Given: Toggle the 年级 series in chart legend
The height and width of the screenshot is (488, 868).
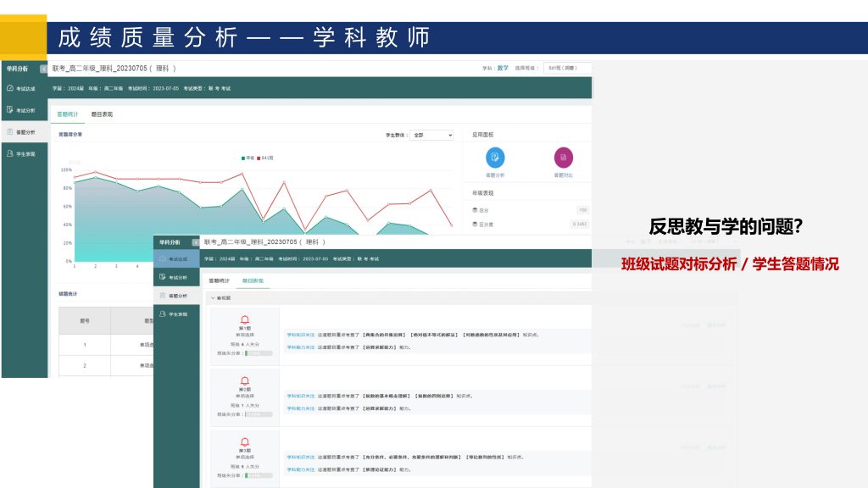Looking at the screenshot, I should pyautogui.click(x=248, y=158).
